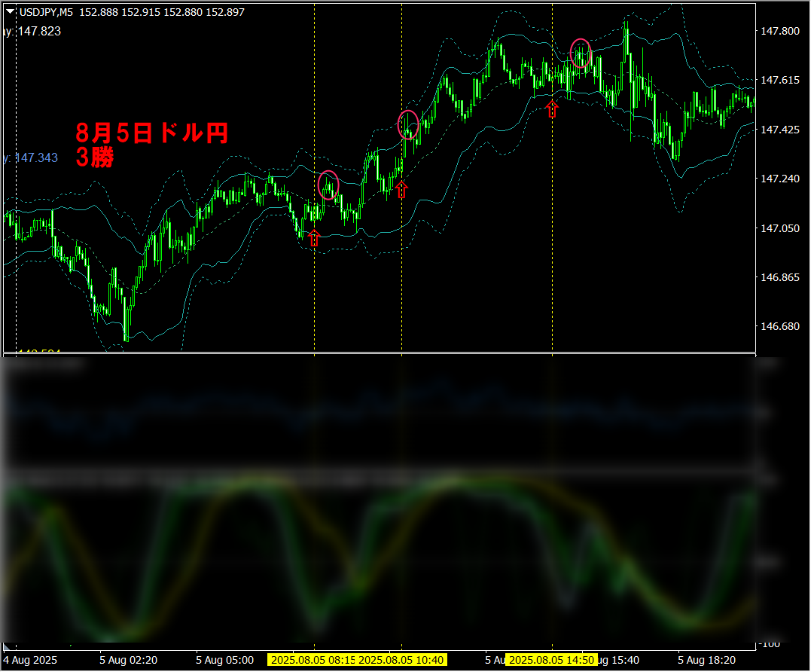Click the 147.050 price level on the scale

(780, 228)
